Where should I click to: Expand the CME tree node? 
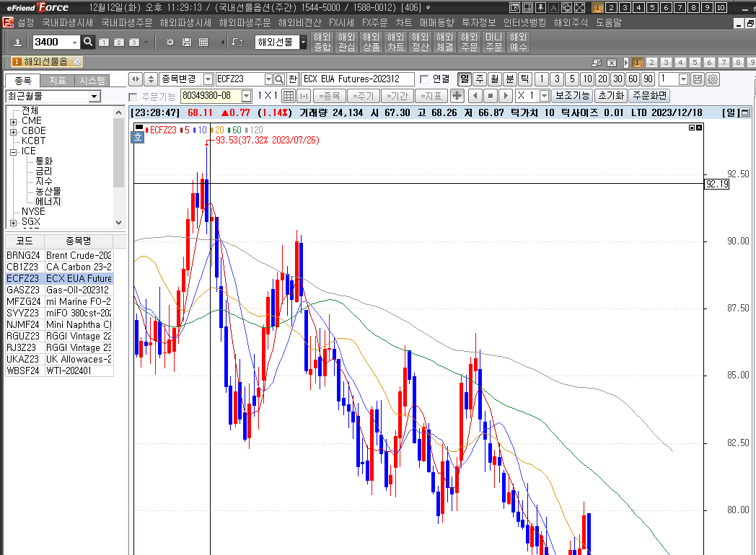tap(14, 121)
